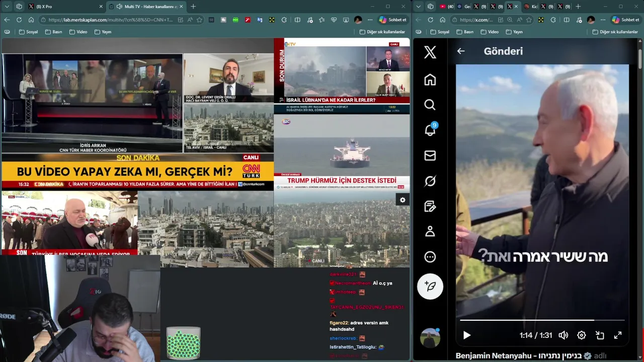
Task: Open Sosyal folder in right window bookmarks
Action: [x=440, y=32]
